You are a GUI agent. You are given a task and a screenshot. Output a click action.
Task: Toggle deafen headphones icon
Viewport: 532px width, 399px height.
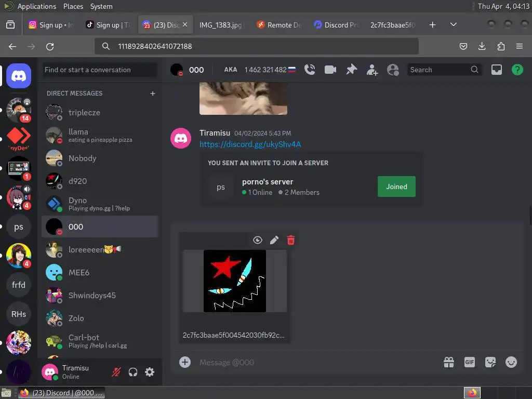tap(133, 372)
